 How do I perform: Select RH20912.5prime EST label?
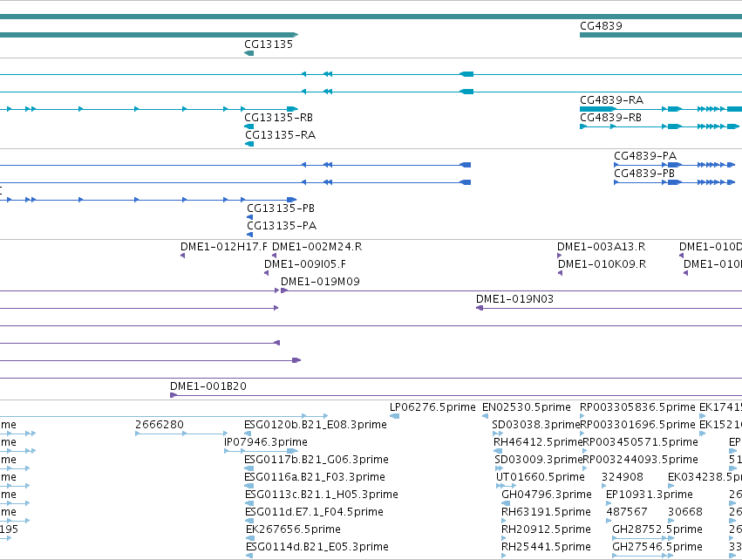point(546,529)
